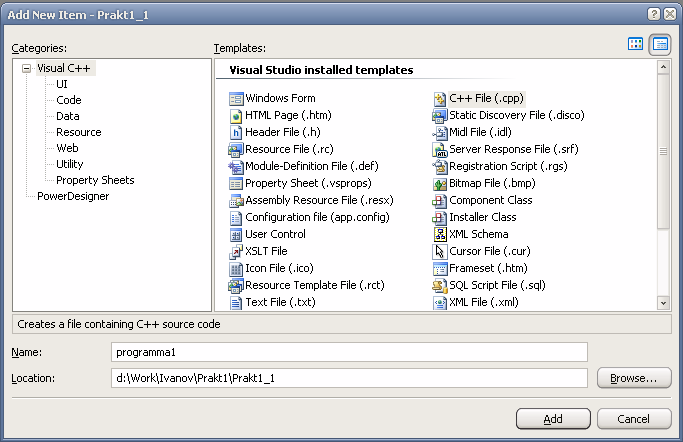Collapse the Visual C++ category node
The image size is (683, 442).
point(27,68)
